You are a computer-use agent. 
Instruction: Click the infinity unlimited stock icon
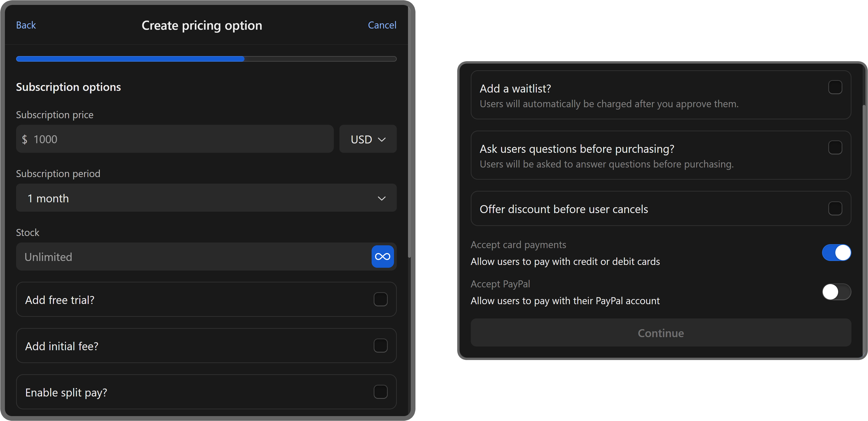coord(382,256)
